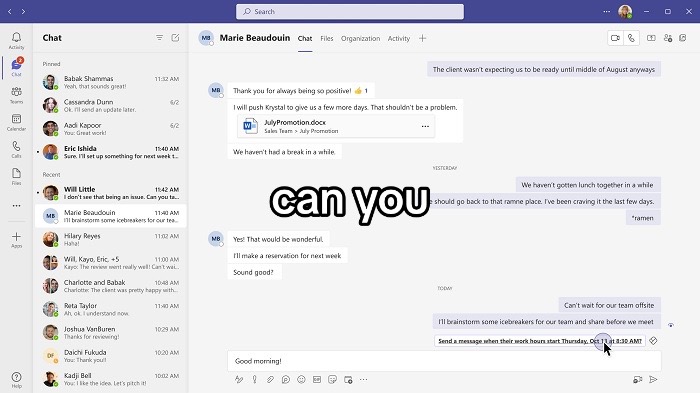Open the sticker picker

(333, 380)
